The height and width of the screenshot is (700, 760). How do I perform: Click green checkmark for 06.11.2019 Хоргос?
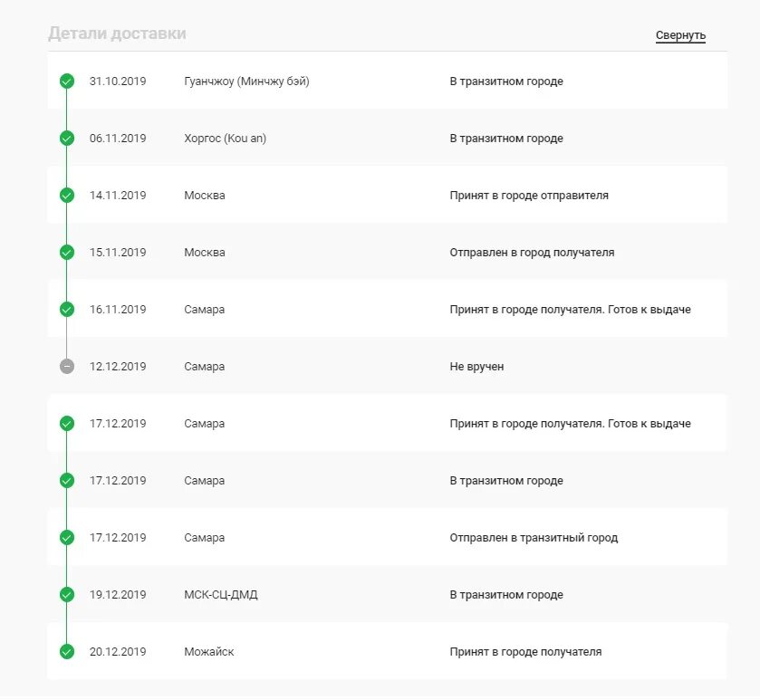coord(67,139)
